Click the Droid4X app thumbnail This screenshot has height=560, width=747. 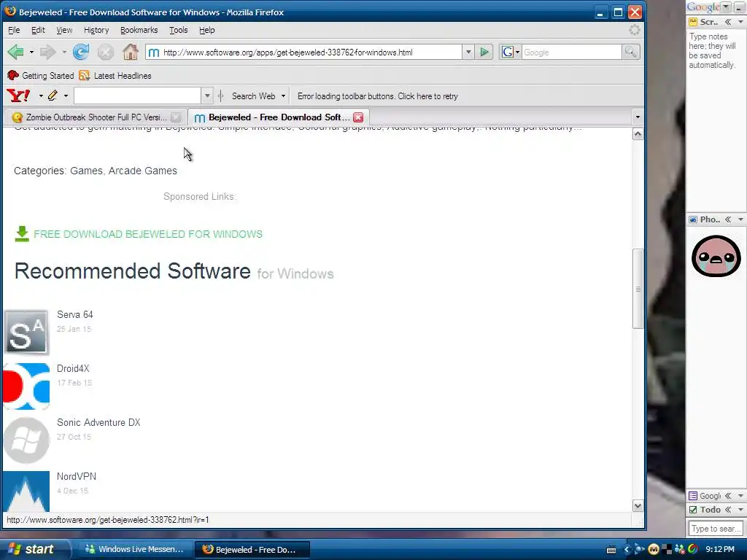coord(27,386)
